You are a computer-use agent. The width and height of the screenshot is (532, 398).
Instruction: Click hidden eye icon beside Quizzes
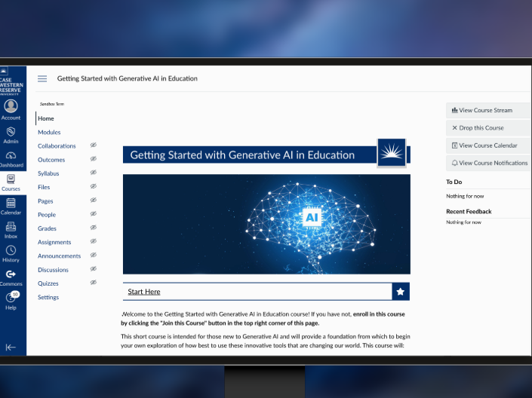(x=94, y=283)
